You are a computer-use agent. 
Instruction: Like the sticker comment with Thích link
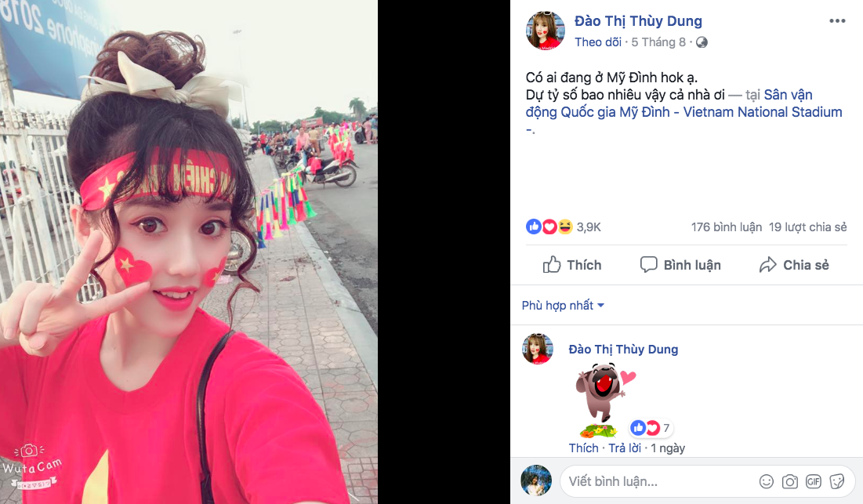(583, 448)
